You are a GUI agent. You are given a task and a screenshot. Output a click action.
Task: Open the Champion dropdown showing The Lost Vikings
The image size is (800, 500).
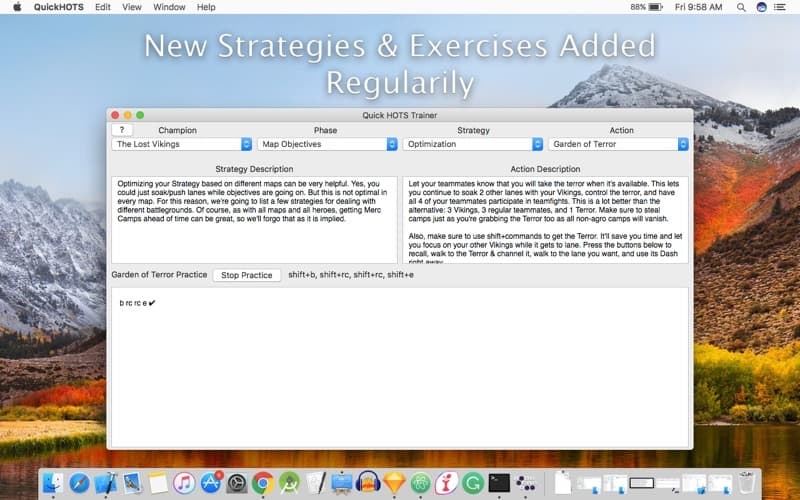(x=182, y=144)
